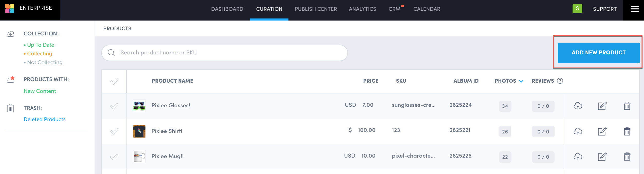
Task: Open the edit pencil for Pixlee Mug
Action: coord(602,157)
